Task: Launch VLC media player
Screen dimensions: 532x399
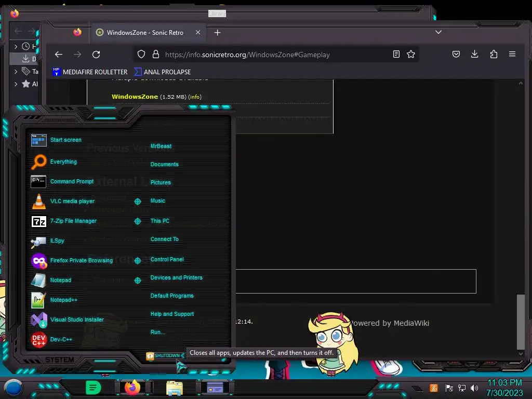Action: pos(72,201)
